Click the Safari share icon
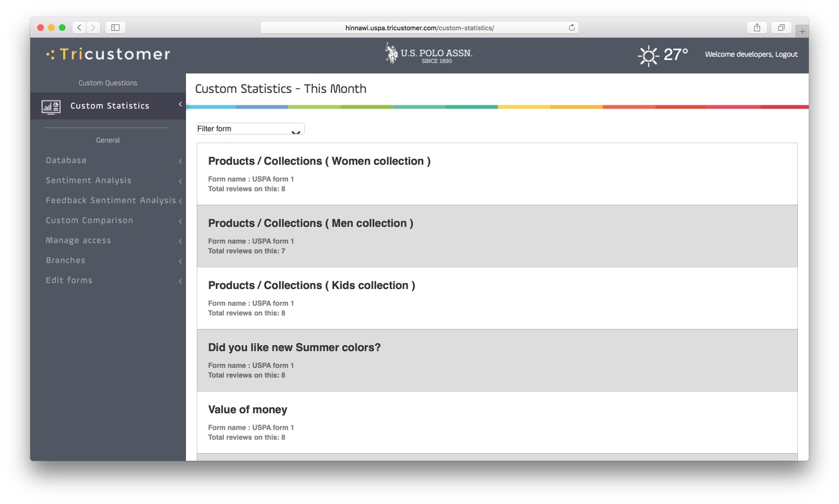The width and height of the screenshot is (839, 504). (x=757, y=28)
